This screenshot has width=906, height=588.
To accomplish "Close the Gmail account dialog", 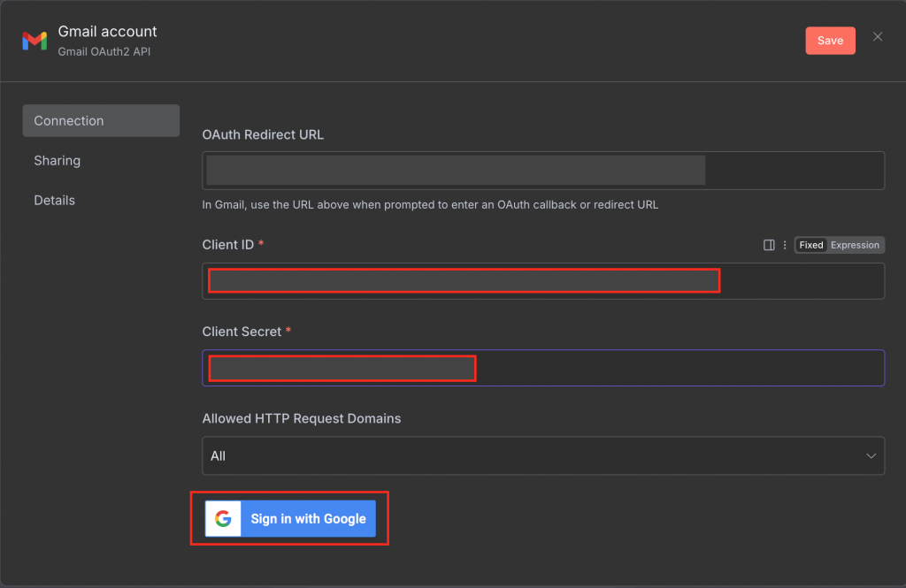I will pos(877,37).
